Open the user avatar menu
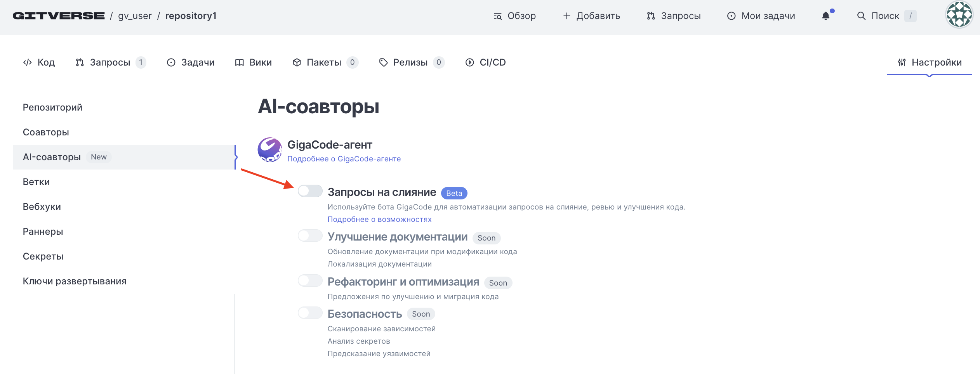The image size is (980, 374). click(x=959, y=15)
